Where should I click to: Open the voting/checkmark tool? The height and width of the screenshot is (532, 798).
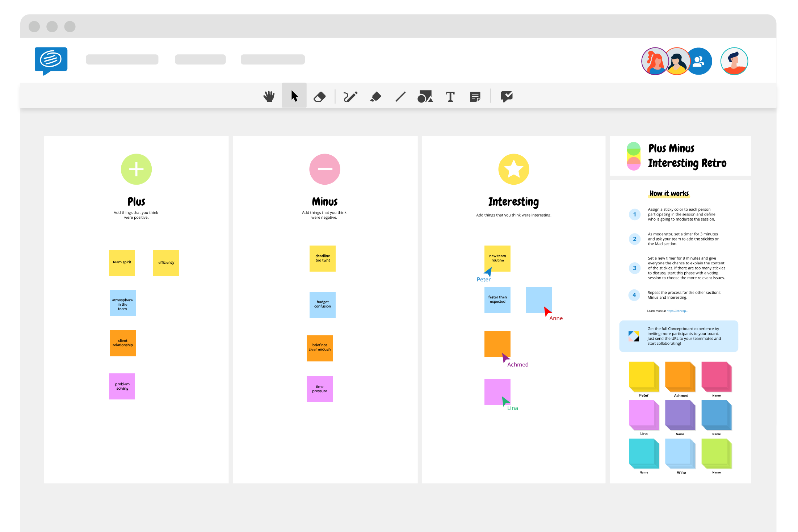pyautogui.click(x=507, y=96)
